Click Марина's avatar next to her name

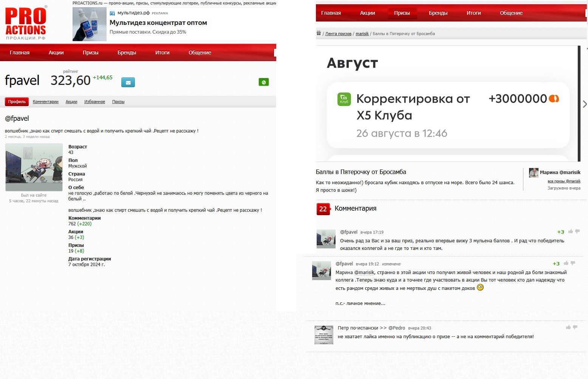point(534,173)
